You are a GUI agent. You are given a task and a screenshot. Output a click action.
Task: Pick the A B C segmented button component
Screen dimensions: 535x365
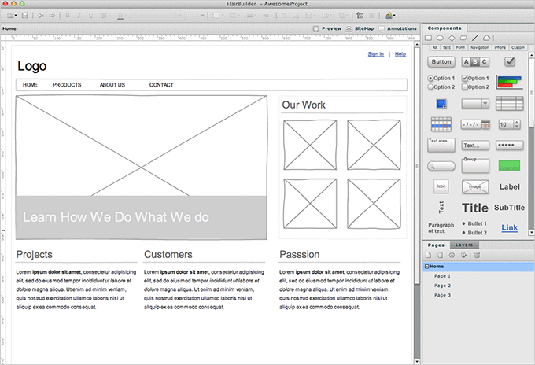pyautogui.click(x=475, y=62)
